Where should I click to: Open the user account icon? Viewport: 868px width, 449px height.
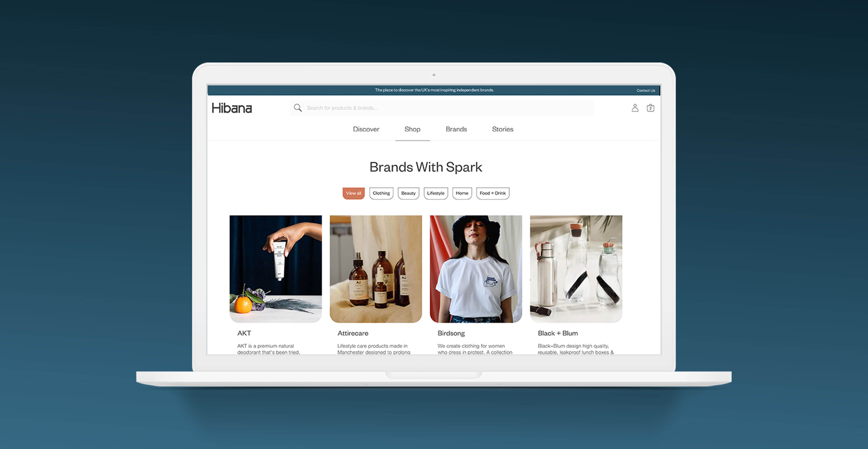(x=635, y=108)
